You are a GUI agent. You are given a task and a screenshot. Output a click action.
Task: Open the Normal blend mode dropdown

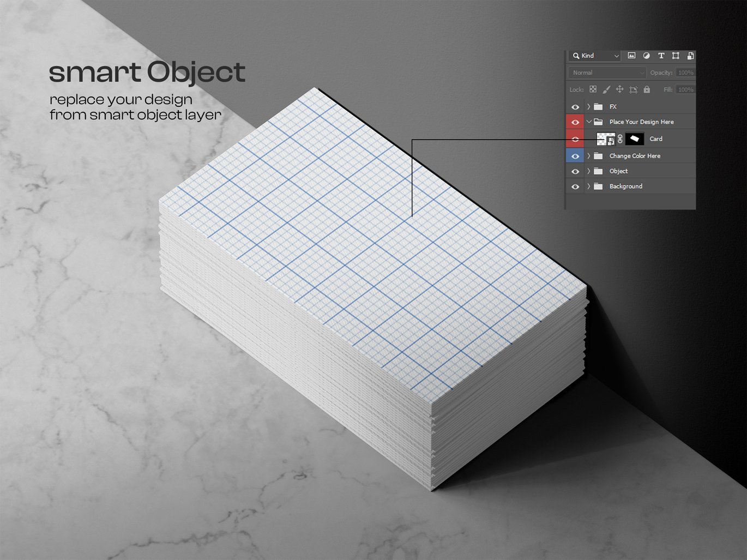point(607,73)
